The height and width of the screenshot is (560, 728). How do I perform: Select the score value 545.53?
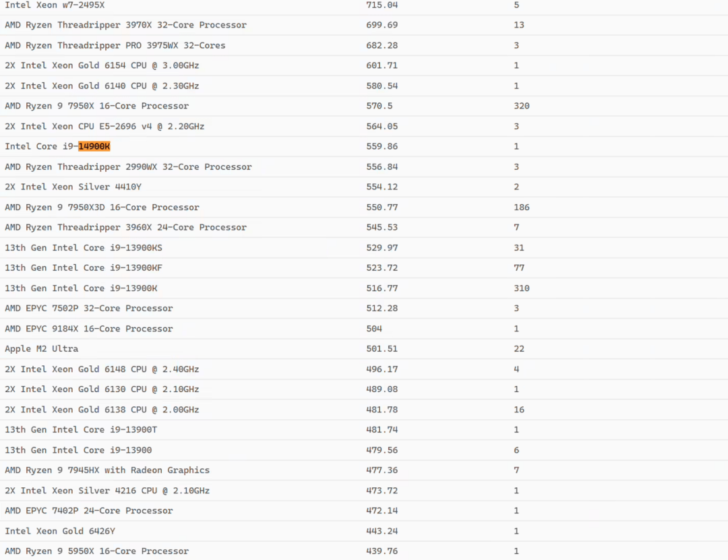(382, 227)
